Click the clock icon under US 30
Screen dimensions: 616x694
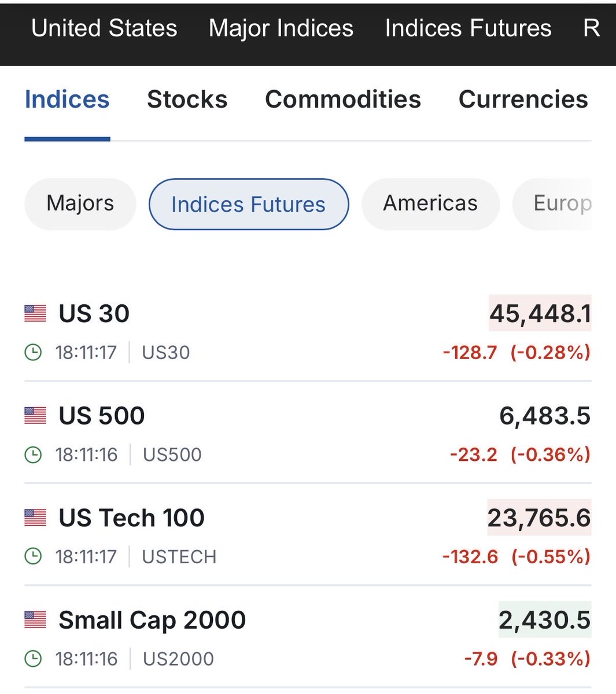point(34,352)
